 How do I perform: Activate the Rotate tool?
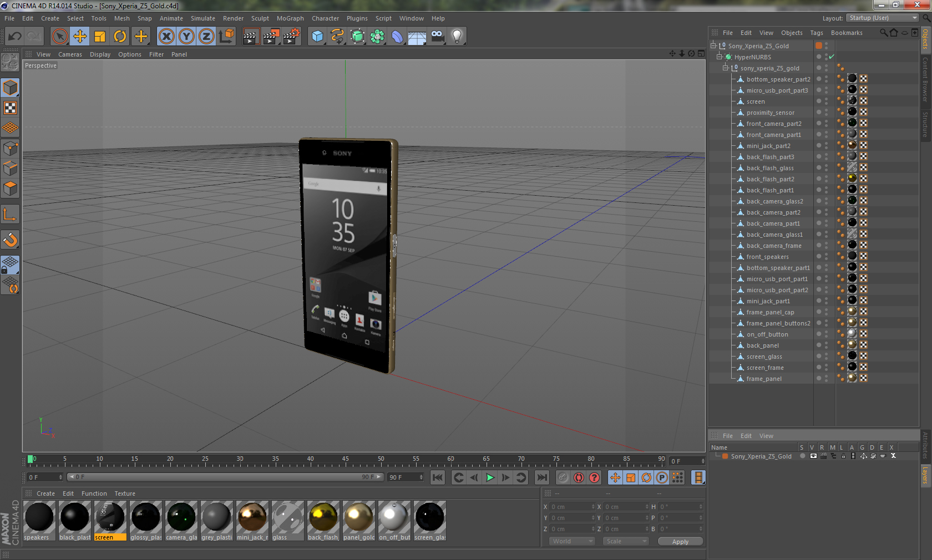pos(120,37)
